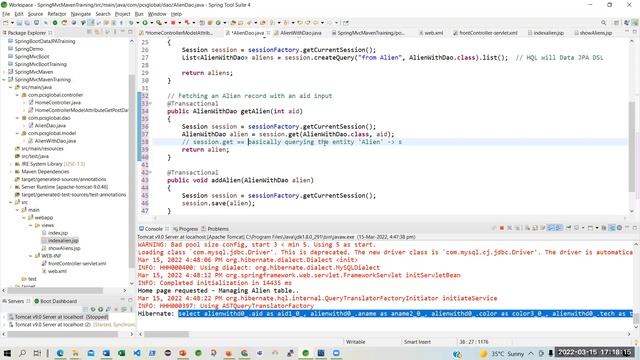Open Visual Studio Code from taskbar
This screenshot has height=360, width=640.
click(x=137, y=353)
